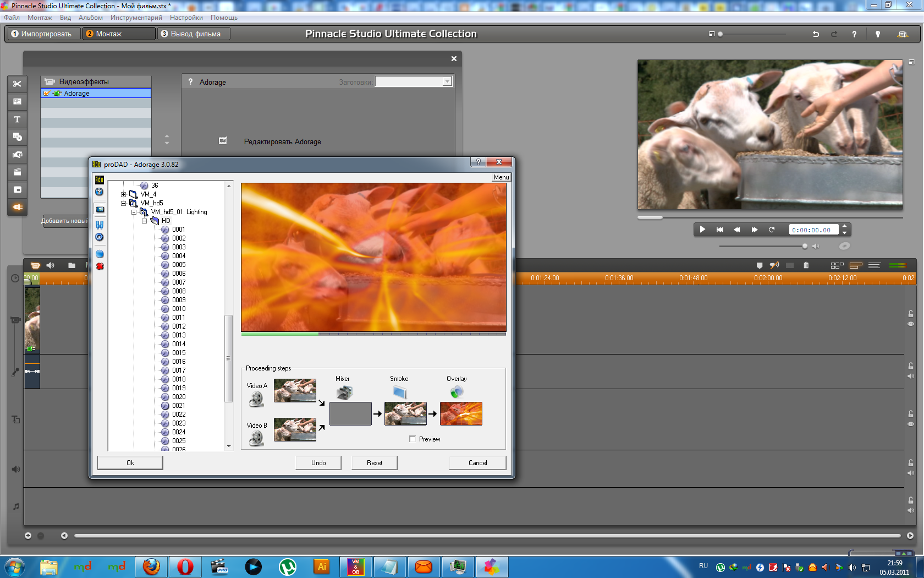Switch to the Вывод фильма tab
Screen dimensions: 924x578
(x=194, y=34)
